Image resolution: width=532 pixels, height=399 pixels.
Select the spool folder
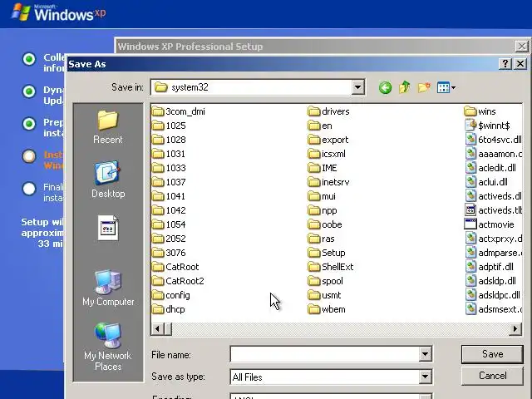326,281
